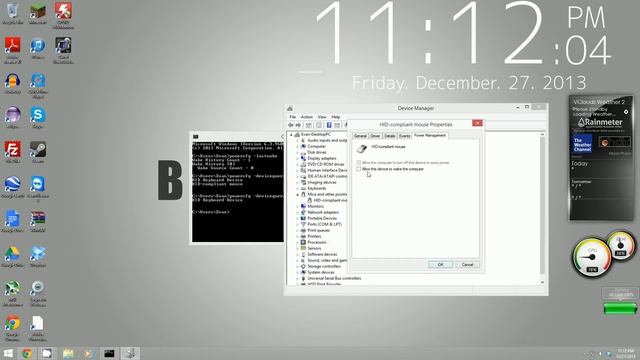Expand the Display adapters node

[298, 158]
